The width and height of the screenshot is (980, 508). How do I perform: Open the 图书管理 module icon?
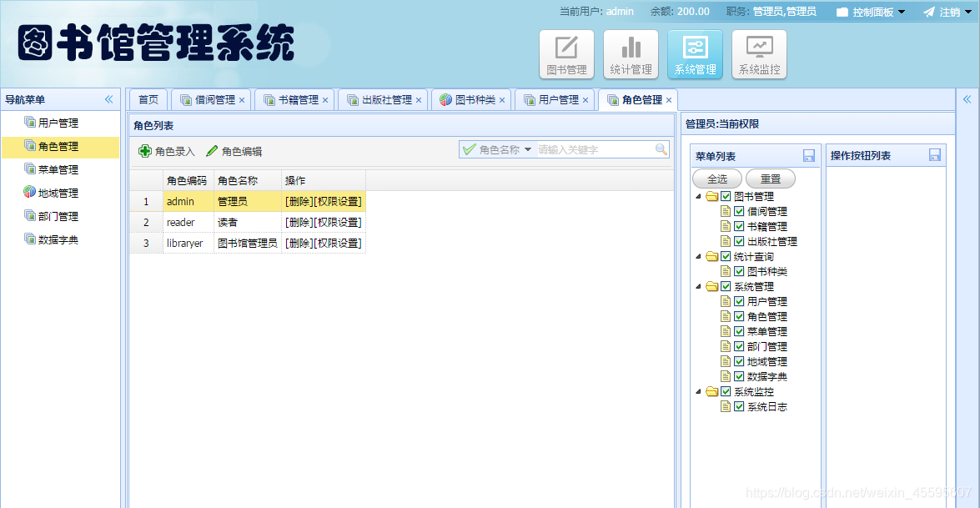567,53
